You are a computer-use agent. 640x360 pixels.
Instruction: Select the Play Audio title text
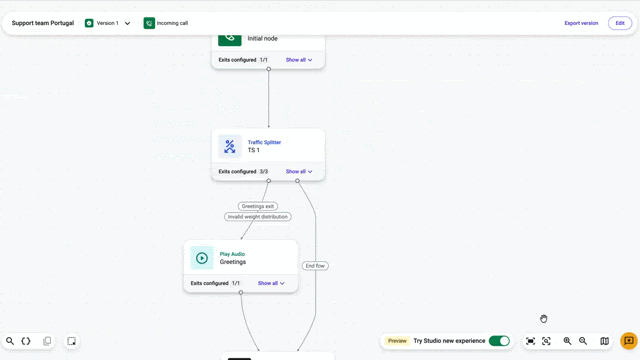point(232,254)
